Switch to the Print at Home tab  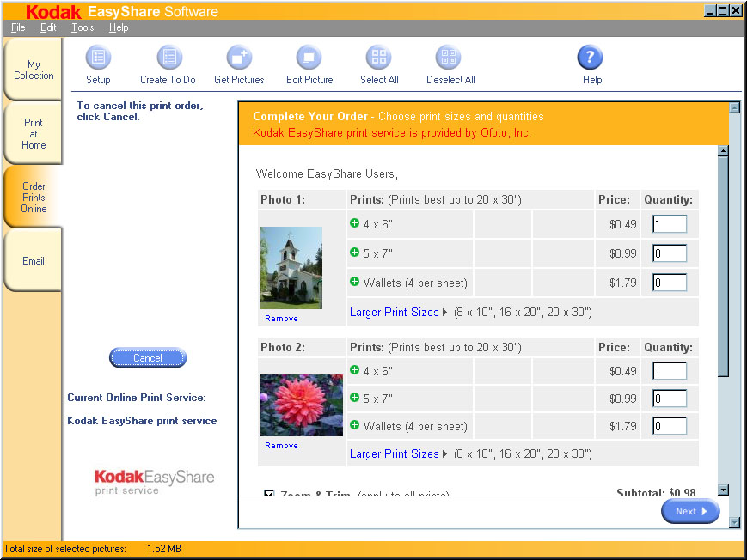pos(34,134)
